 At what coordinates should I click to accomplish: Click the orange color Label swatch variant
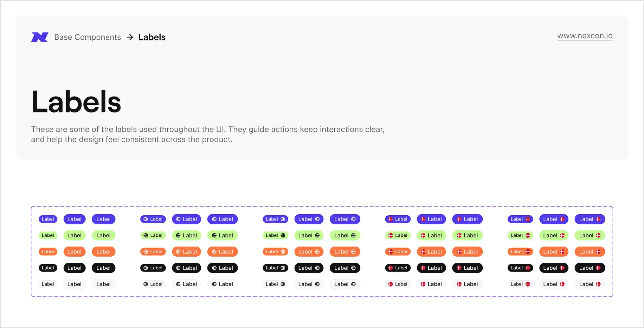point(48,251)
